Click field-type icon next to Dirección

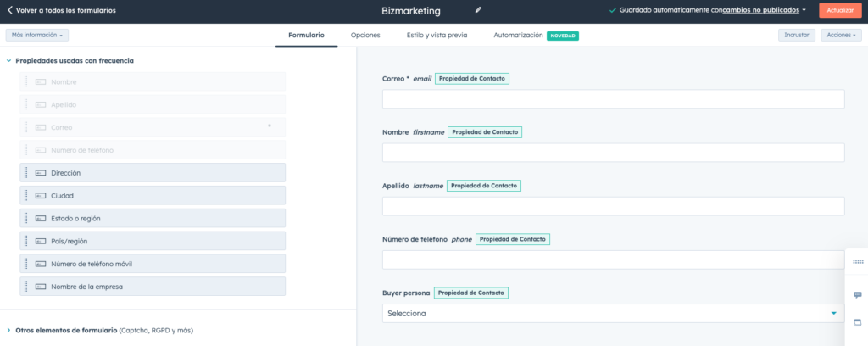pyautogui.click(x=41, y=173)
